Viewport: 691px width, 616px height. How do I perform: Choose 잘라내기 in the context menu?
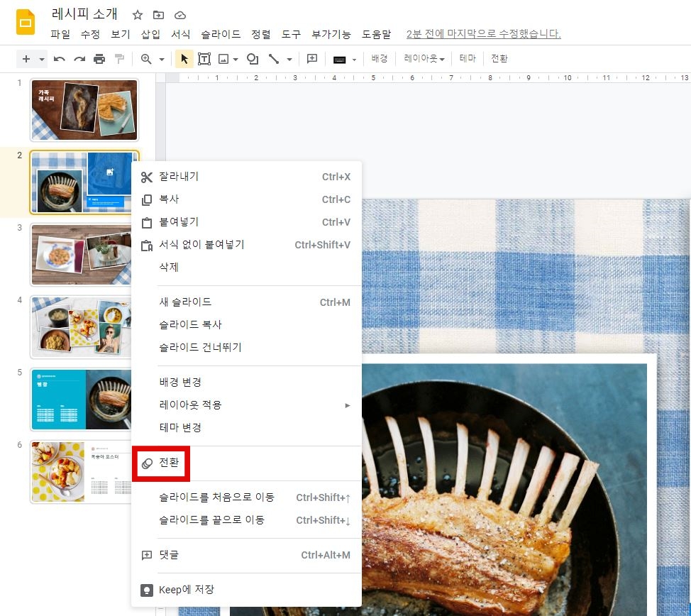click(246, 177)
